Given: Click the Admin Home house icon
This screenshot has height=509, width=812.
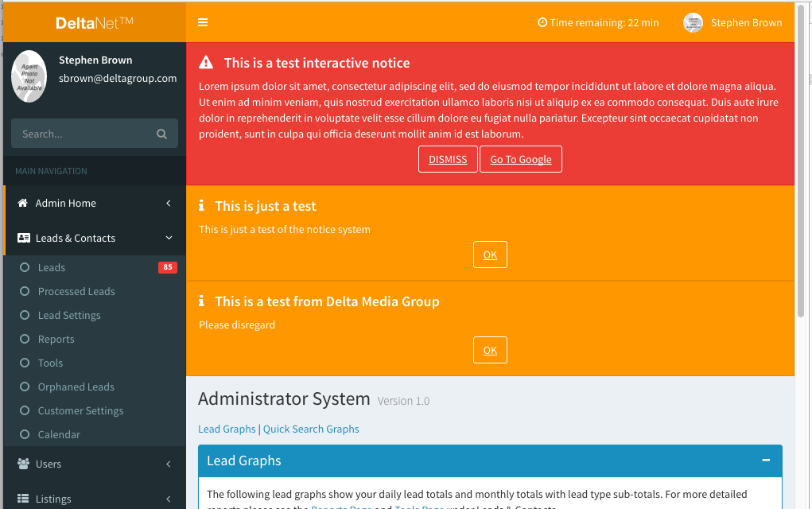Looking at the screenshot, I should point(23,203).
